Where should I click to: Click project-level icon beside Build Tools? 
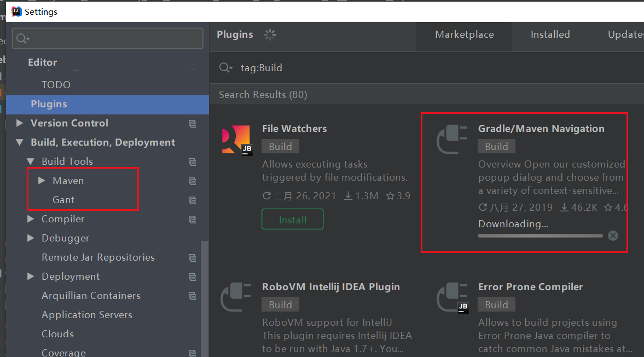pyautogui.click(x=192, y=162)
